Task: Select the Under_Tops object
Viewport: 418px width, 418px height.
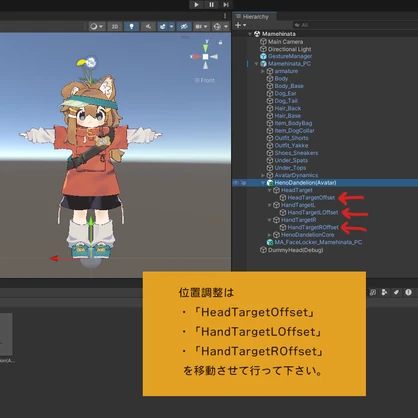Action: [x=290, y=168]
